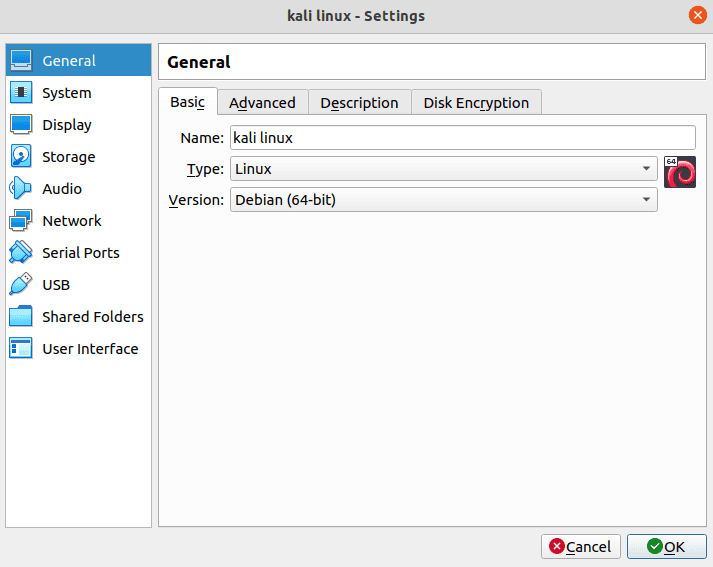Click the Debian 64-bit OS logo
The width and height of the screenshot is (713, 567).
[x=679, y=172]
